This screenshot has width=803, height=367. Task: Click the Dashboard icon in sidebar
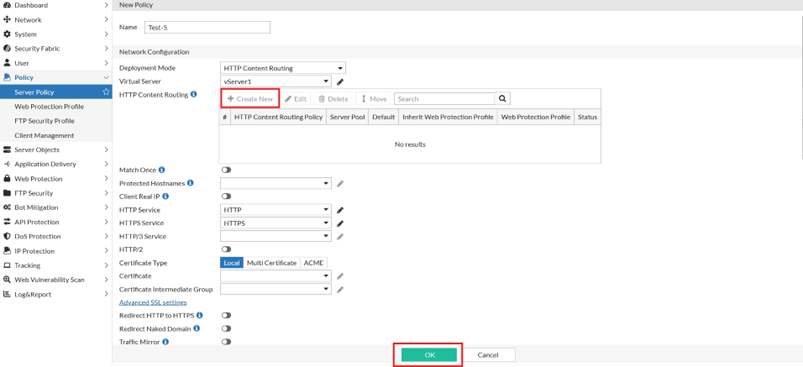tap(7, 5)
